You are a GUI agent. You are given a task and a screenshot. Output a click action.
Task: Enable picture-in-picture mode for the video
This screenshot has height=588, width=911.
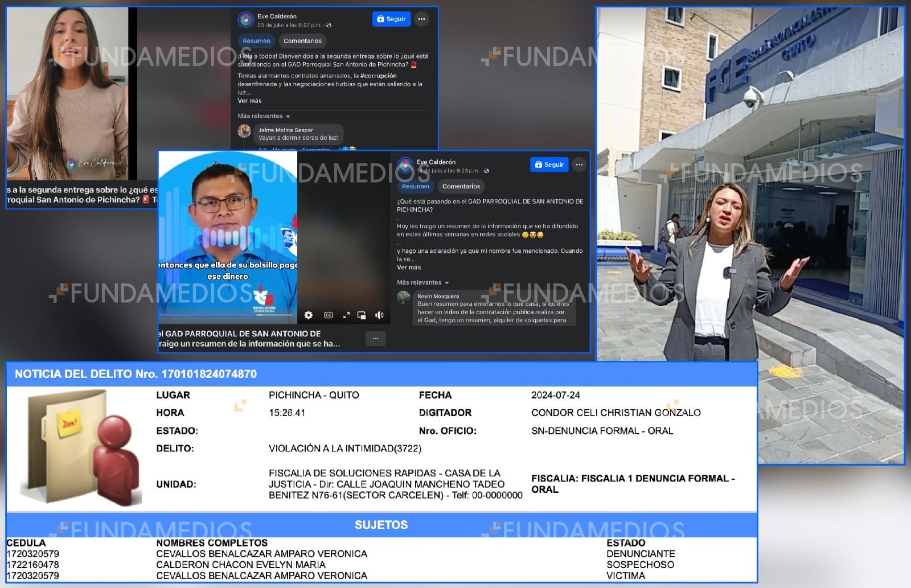tap(362, 315)
